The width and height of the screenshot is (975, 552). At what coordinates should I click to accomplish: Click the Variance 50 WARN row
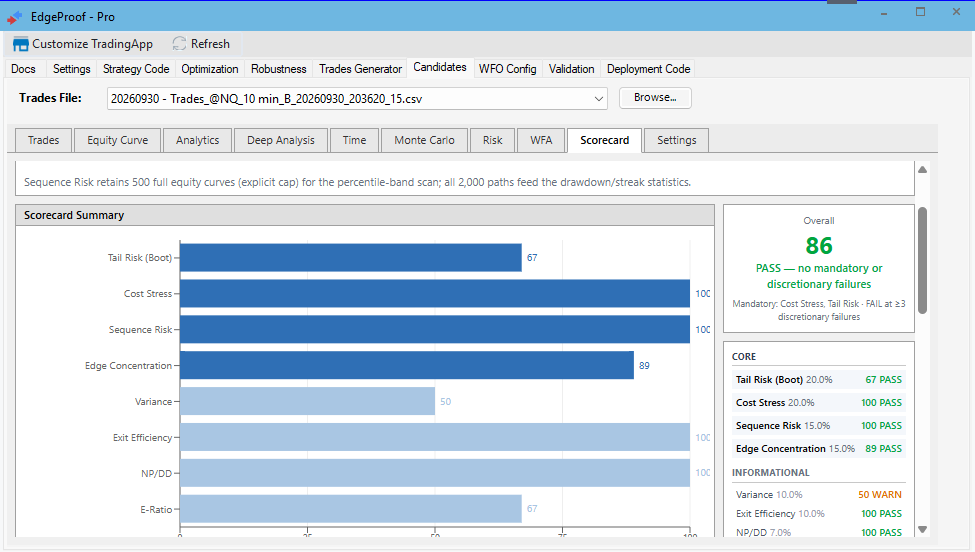(818, 495)
